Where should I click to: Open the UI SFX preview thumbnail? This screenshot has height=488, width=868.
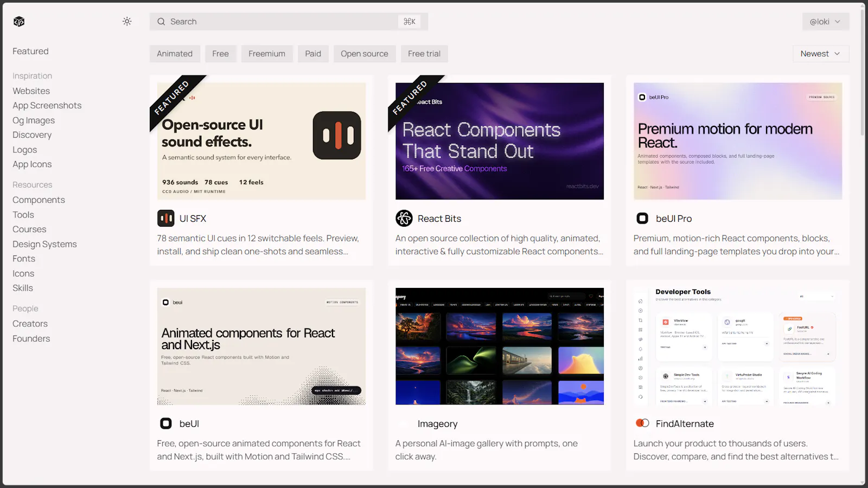tap(261, 141)
